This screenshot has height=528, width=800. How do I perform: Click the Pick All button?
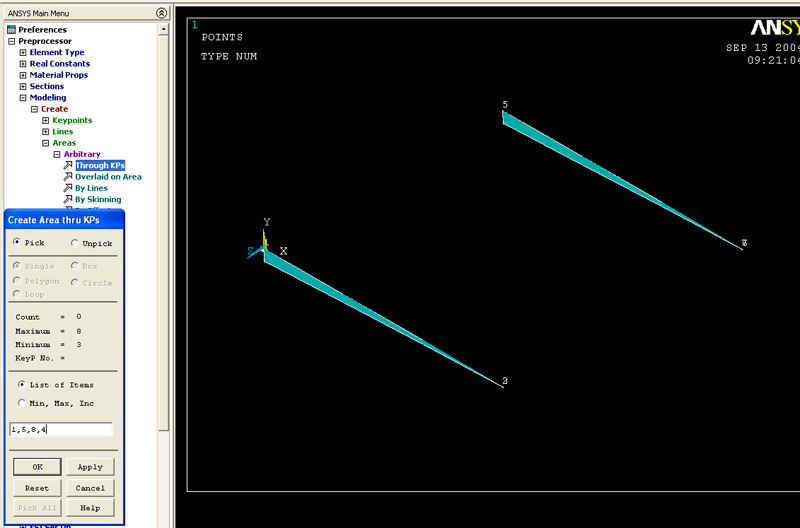[37, 508]
